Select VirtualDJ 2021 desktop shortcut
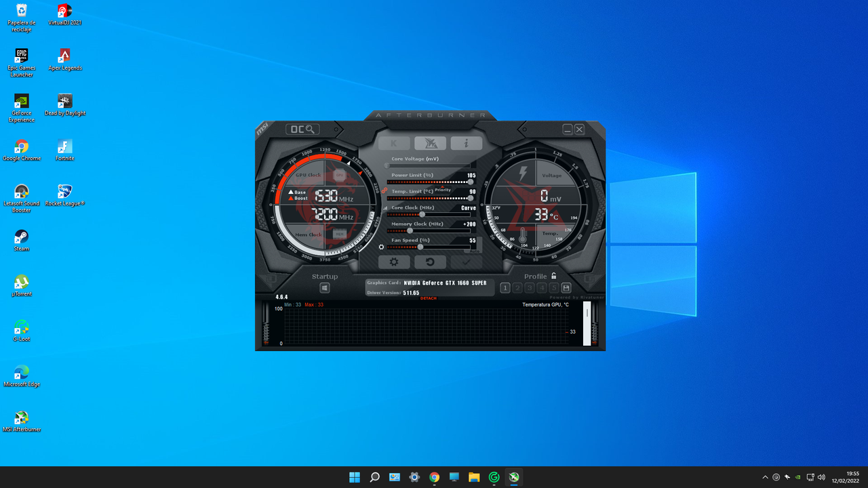 click(x=64, y=15)
